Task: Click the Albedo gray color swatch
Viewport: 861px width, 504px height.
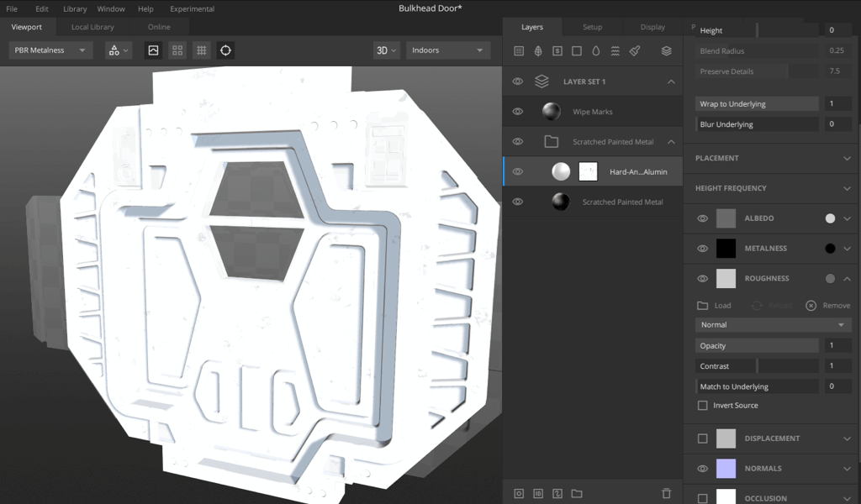Action: pyautogui.click(x=726, y=218)
